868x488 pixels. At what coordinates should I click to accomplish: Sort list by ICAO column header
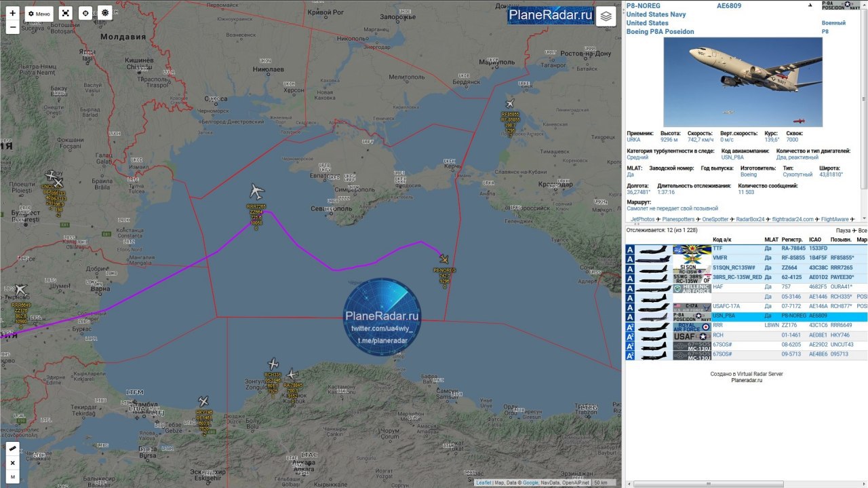(x=815, y=240)
